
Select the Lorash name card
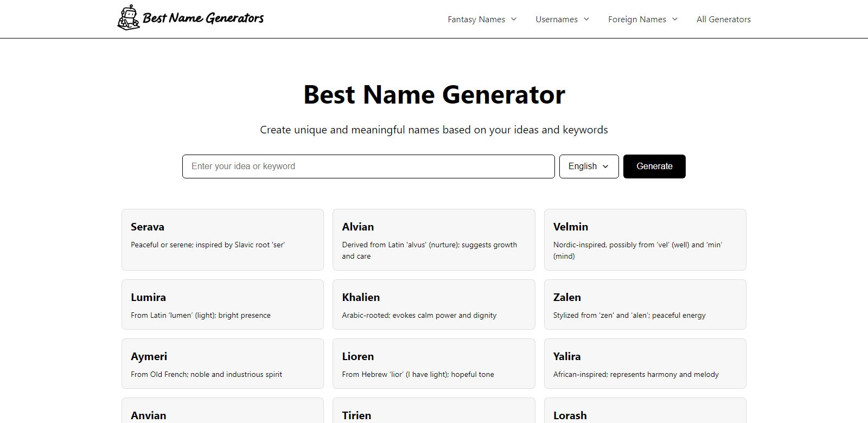coord(645,411)
